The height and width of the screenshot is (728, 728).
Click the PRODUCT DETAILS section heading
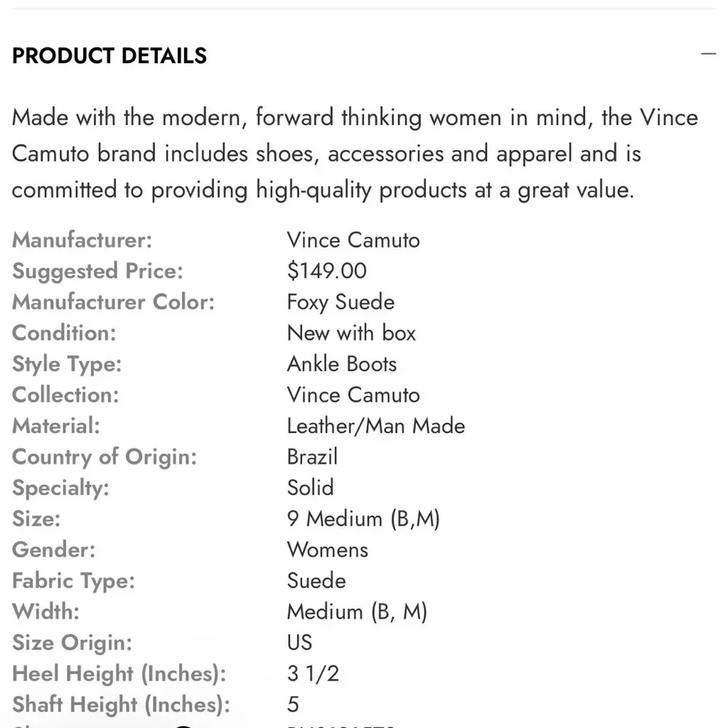click(109, 56)
